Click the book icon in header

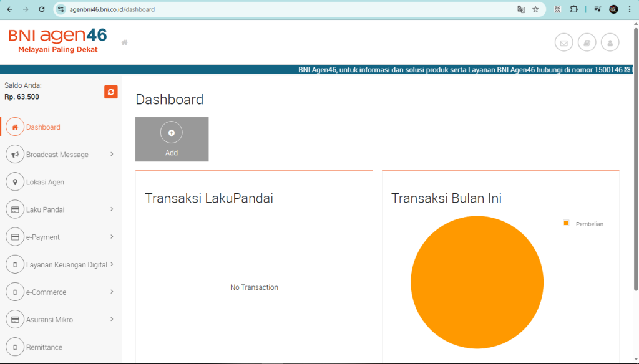(587, 43)
